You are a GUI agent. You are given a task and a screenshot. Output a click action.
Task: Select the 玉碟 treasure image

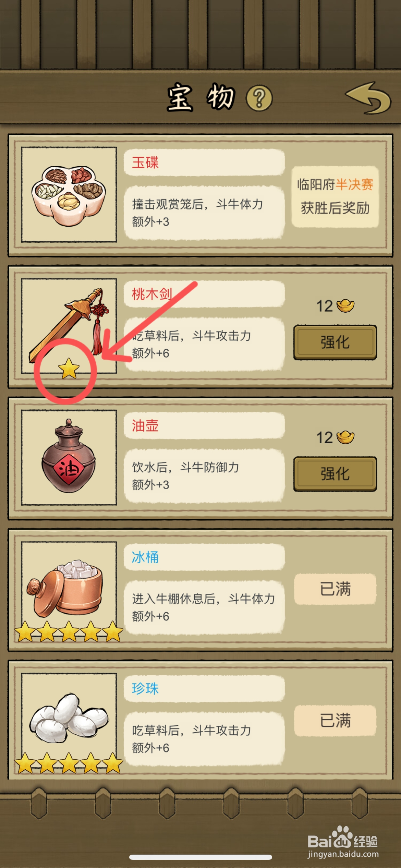click(x=69, y=195)
